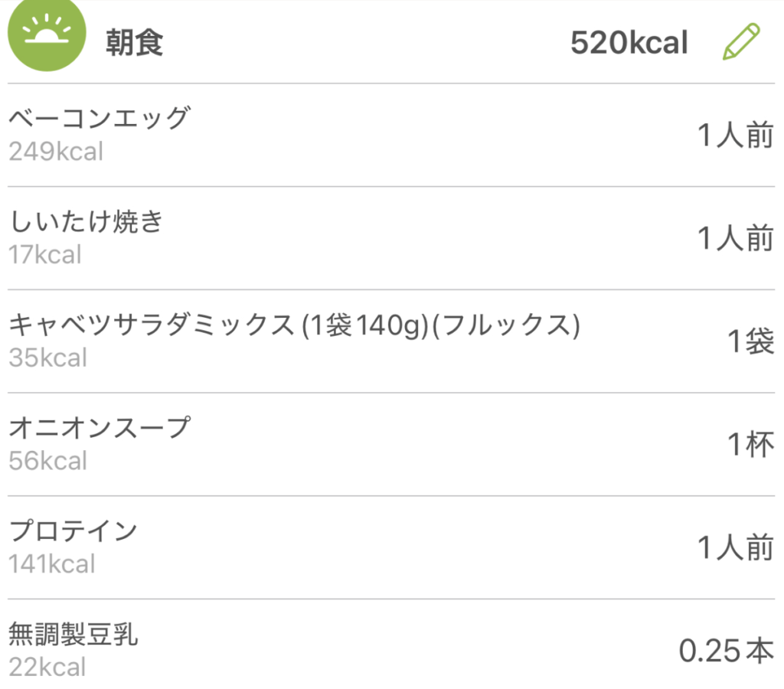Image resolution: width=784 pixels, height=689 pixels.
Task: Tap the 1人前 serving for ベーコンエッグ
Action: pos(735,136)
